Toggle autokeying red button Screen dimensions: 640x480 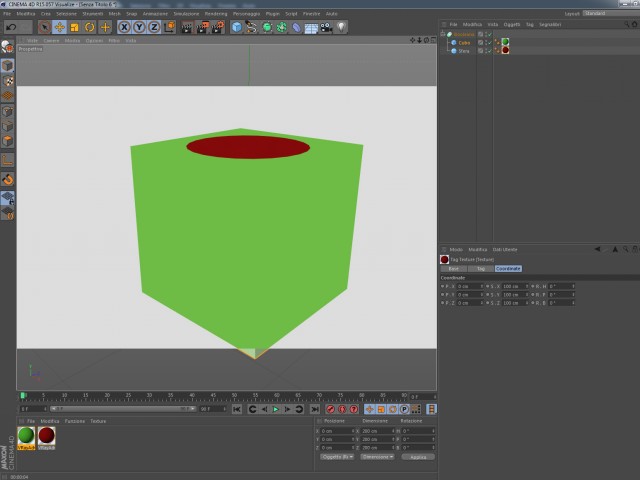tap(342, 409)
